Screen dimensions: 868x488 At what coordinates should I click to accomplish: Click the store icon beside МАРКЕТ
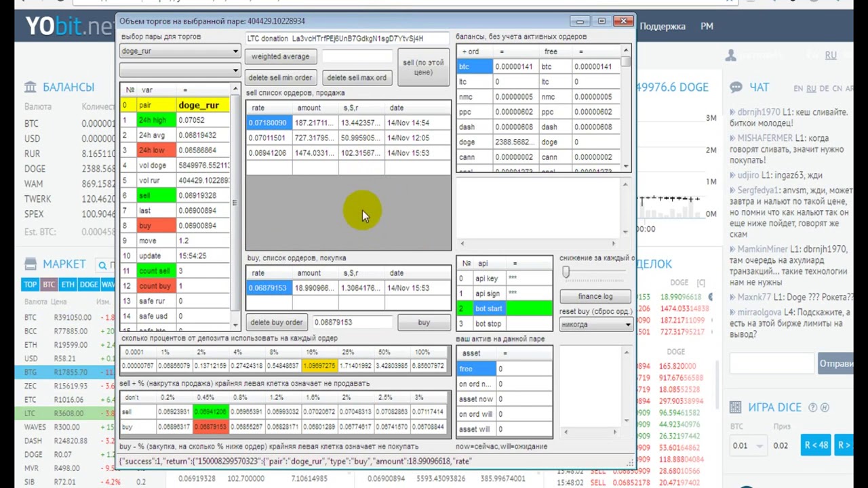pyautogui.click(x=31, y=264)
